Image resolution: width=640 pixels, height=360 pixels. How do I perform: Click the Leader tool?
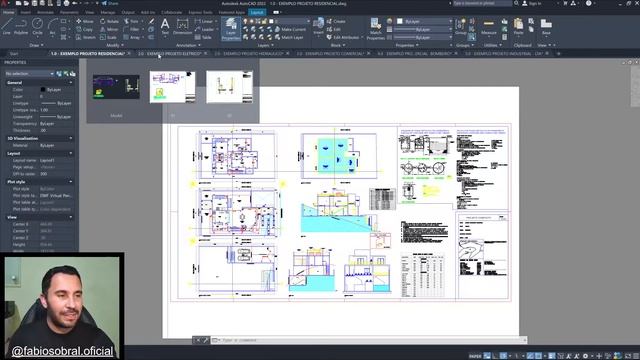coord(204,29)
